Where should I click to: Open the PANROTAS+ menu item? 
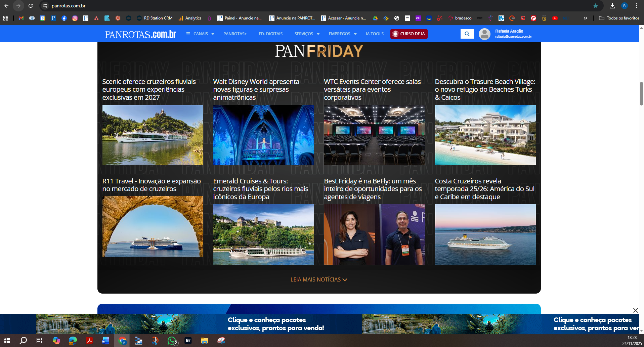click(235, 34)
